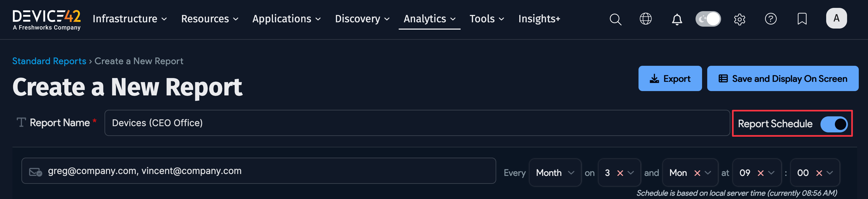Open the settings gear icon
The height and width of the screenshot is (199, 868).
click(739, 19)
